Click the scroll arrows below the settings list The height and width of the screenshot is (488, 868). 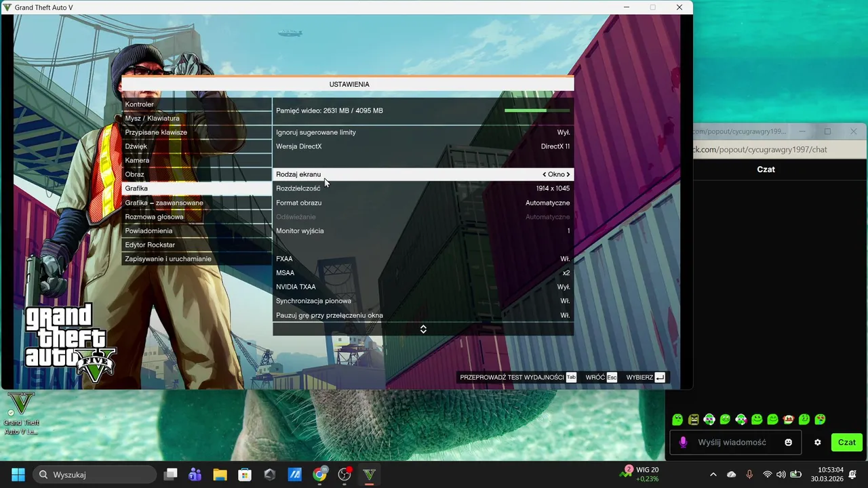click(423, 329)
